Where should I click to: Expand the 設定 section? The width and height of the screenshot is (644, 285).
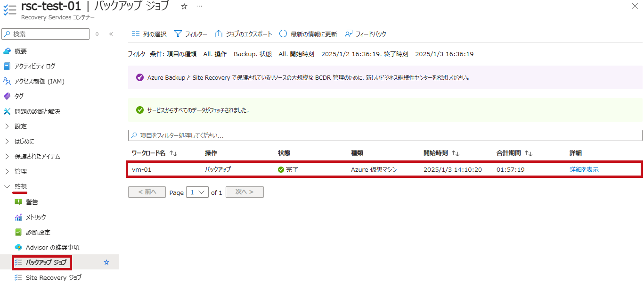point(21,126)
